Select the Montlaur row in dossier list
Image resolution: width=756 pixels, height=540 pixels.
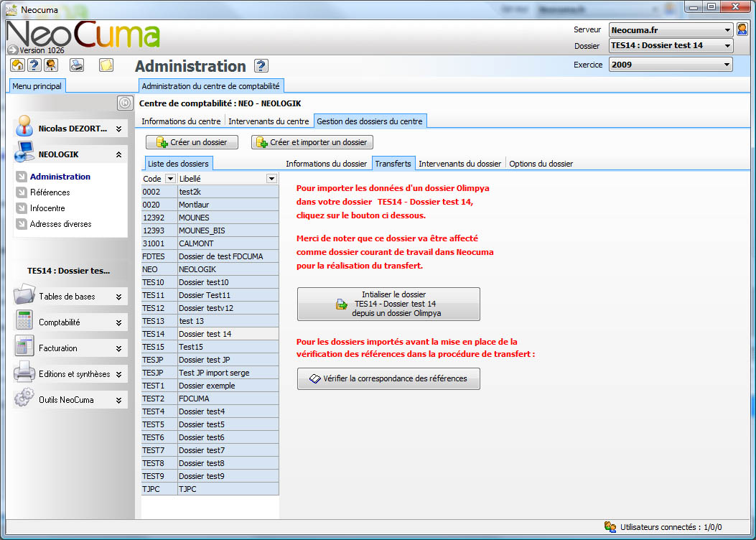click(x=210, y=205)
